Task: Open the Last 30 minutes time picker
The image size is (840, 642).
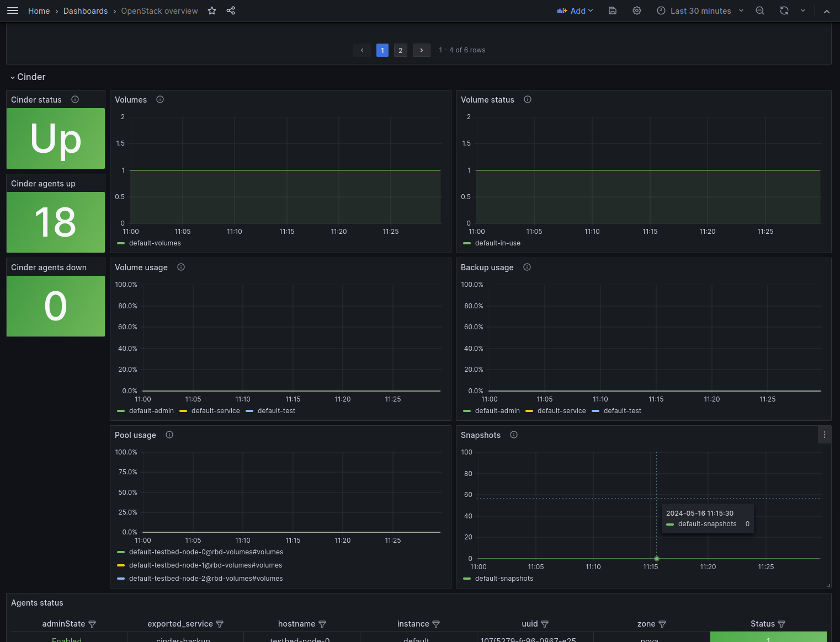Action: [700, 10]
